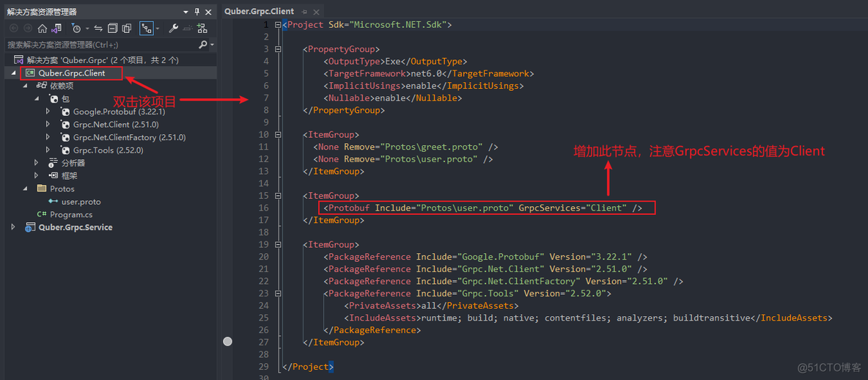Toggle the highlighted file nesting view button
Image resolution: width=868 pixels, height=380 pixels.
pos(146,29)
